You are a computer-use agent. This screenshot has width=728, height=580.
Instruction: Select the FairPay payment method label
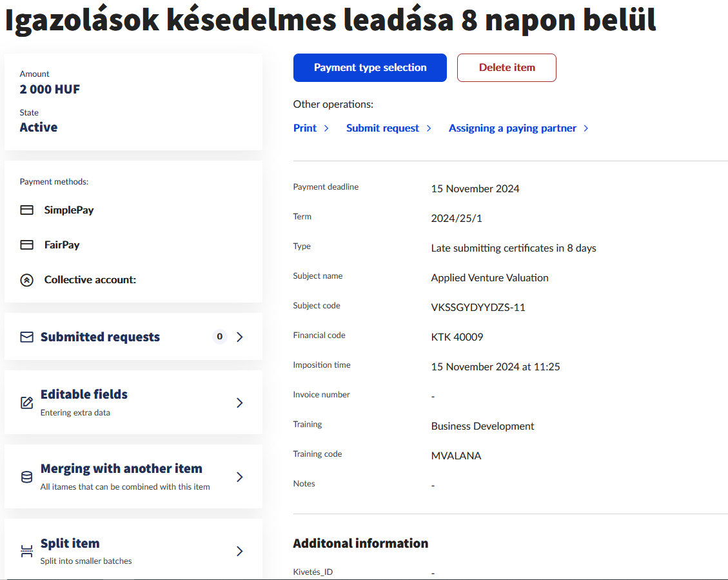click(62, 245)
